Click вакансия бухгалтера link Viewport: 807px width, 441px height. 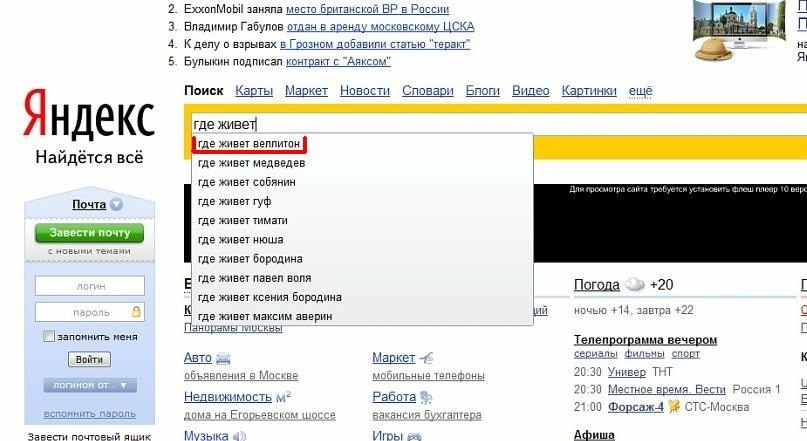pos(427,415)
